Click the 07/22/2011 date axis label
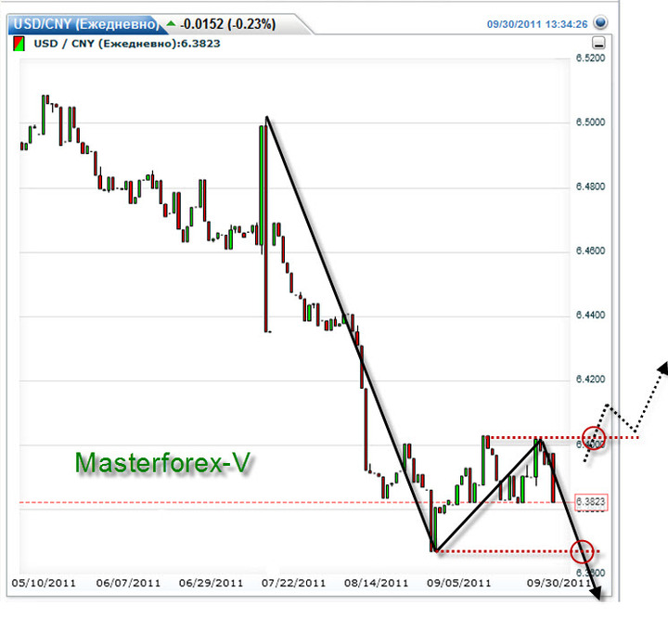The image size is (668, 644). [293, 583]
